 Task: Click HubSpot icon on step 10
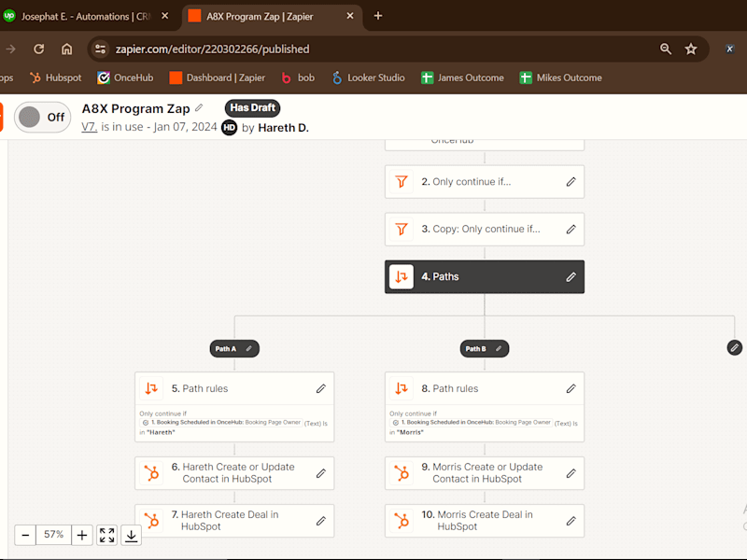pyautogui.click(x=402, y=521)
